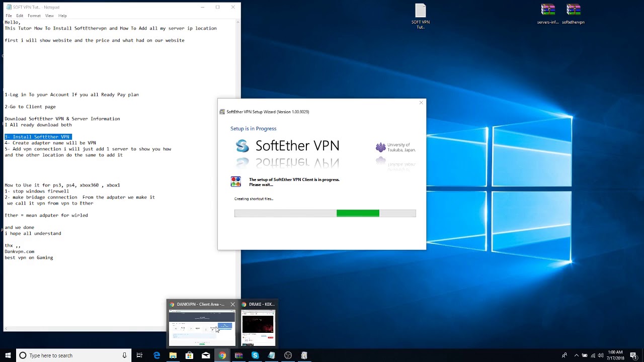This screenshot has width=644, height=362.
Task: Select the softethervpn archive on the desktop
Action: click(x=573, y=14)
